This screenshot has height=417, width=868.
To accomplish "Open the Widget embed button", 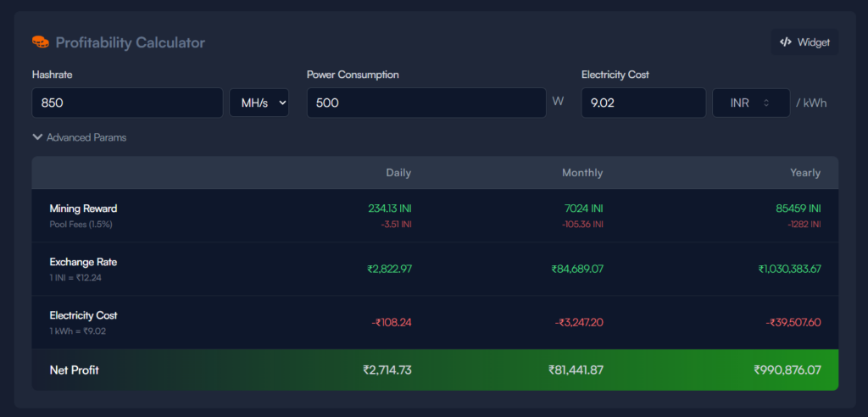I will (x=804, y=42).
